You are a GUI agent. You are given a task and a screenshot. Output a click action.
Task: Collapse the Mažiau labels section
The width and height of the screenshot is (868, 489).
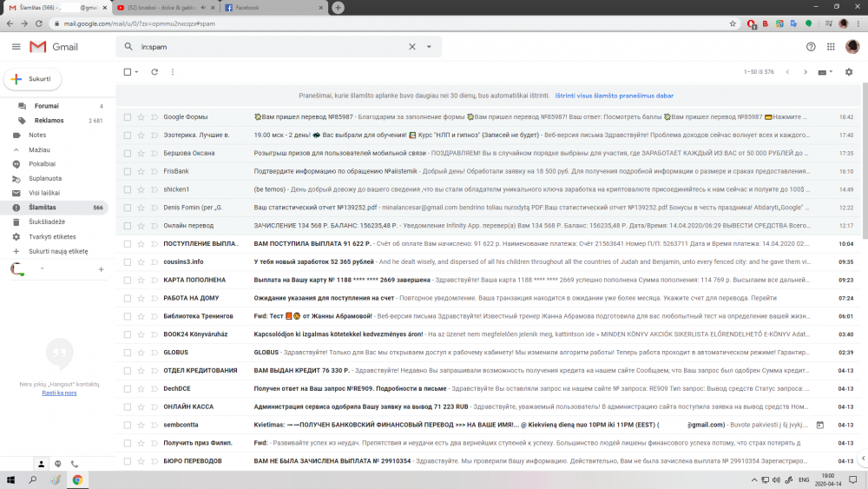coord(39,149)
